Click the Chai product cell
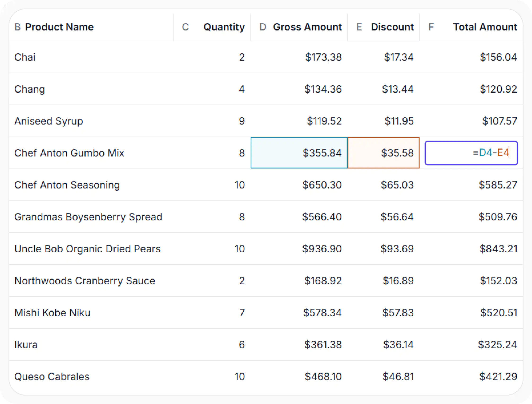This screenshot has width=532, height=404. click(91, 57)
